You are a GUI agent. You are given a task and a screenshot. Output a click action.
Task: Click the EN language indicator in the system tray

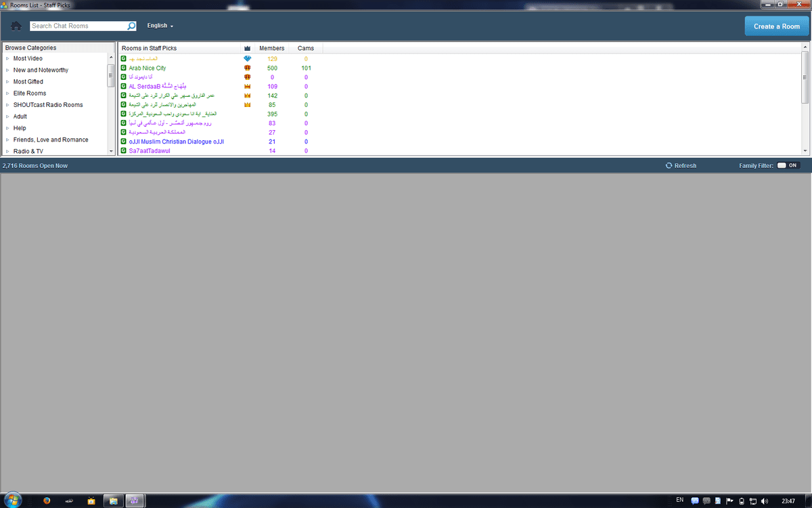tap(679, 499)
